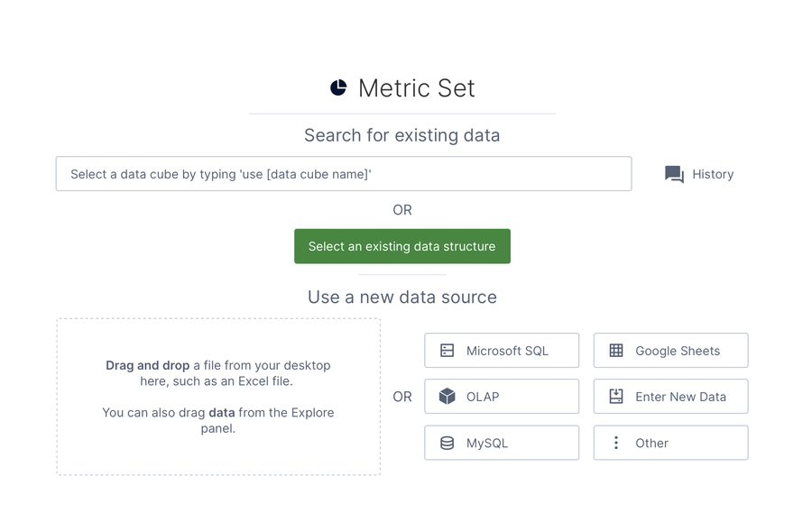Choose Microsoft SQL as data source
This screenshot has height=531, width=812.
[x=501, y=350]
